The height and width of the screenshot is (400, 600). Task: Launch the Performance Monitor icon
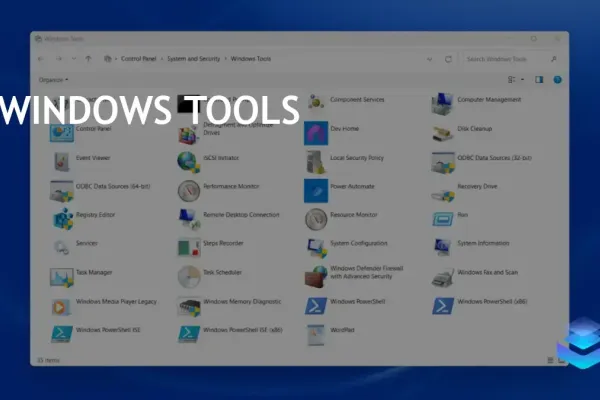pos(189,191)
